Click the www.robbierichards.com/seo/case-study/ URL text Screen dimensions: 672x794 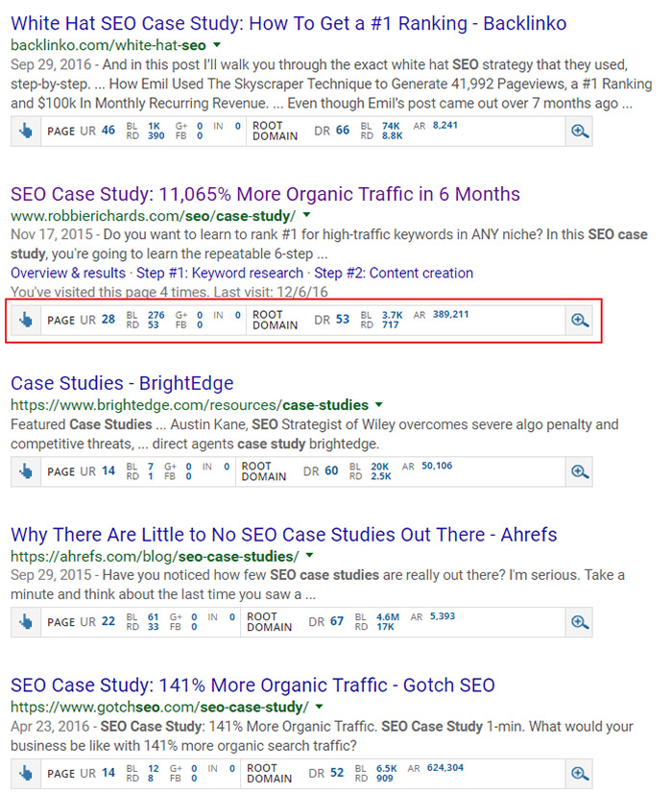(153, 216)
